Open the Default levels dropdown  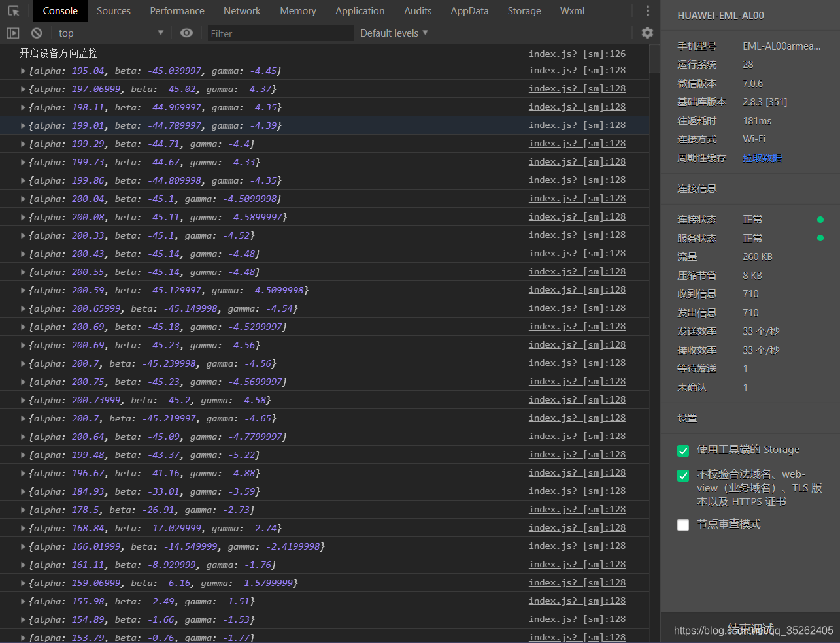pyautogui.click(x=394, y=33)
